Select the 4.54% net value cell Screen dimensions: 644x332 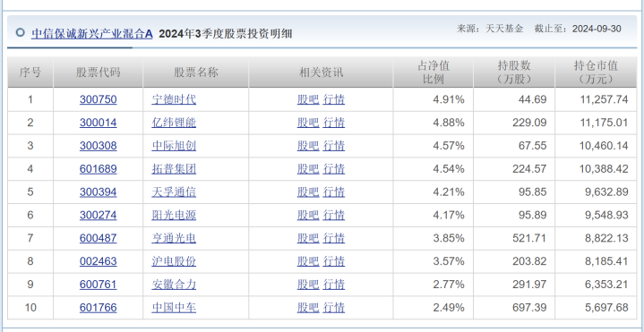click(449, 168)
